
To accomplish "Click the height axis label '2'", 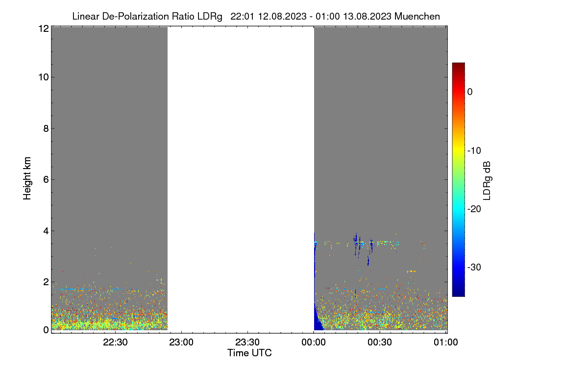I will coord(46,281).
